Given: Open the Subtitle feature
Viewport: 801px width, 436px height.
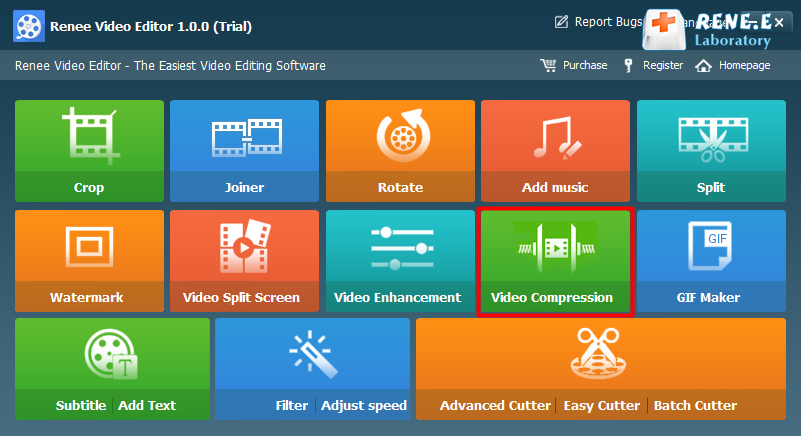Looking at the screenshot, I should tap(81, 405).
